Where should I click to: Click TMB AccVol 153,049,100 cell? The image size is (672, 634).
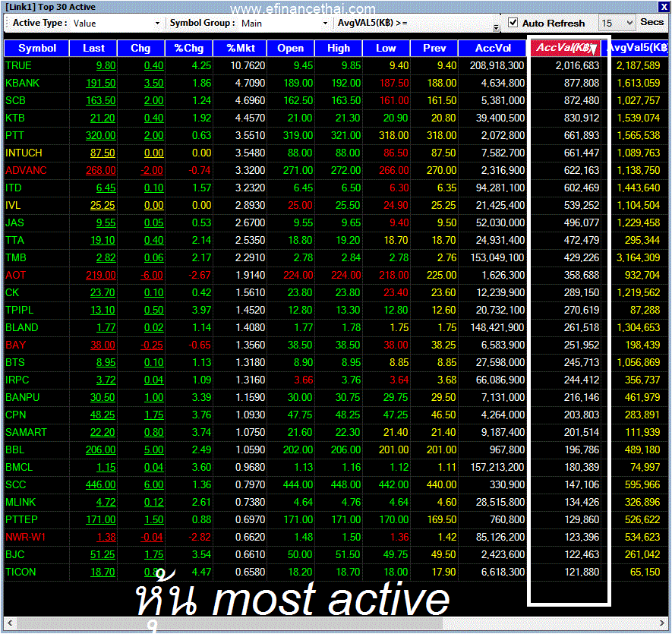tap(493, 257)
